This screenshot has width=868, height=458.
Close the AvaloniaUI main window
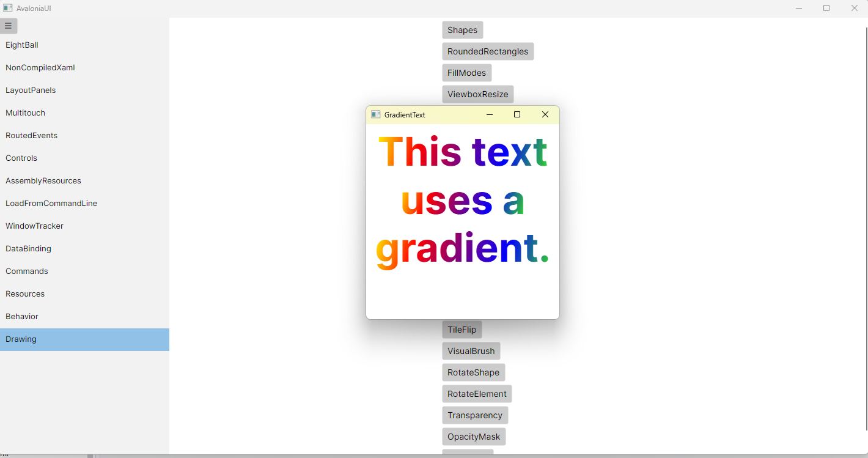(855, 8)
